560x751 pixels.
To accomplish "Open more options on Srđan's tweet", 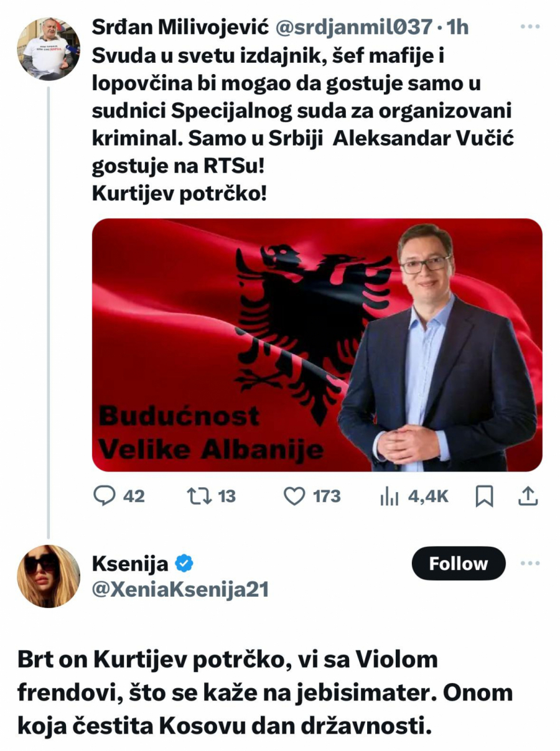I will pos(530,27).
